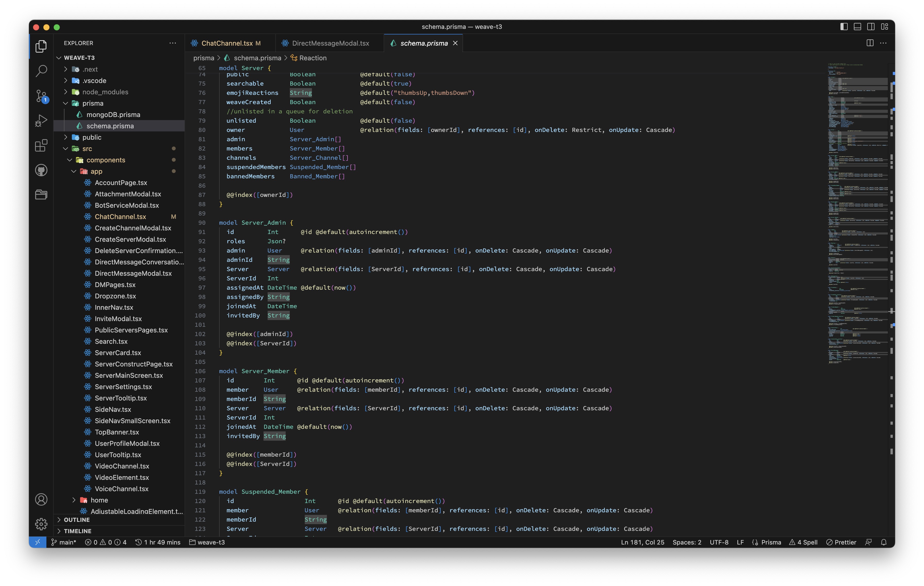Image resolution: width=924 pixels, height=586 pixels.
Task: Toggle secondary side bar visibility
Action: tap(871, 27)
